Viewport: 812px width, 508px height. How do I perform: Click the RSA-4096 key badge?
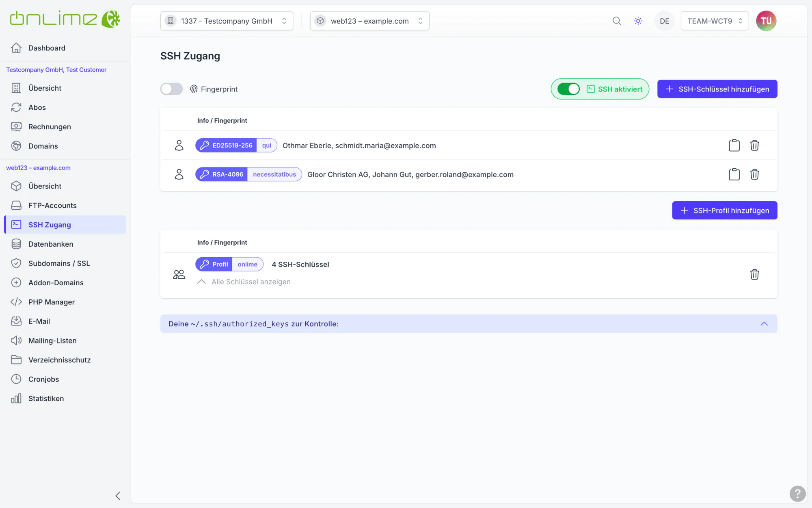pyautogui.click(x=222, y=174)
